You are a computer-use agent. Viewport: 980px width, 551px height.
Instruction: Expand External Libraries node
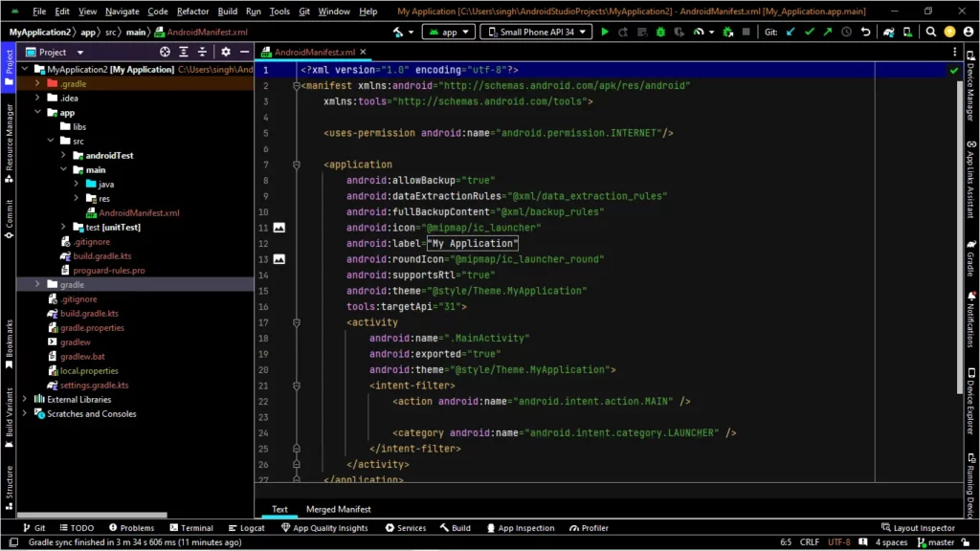pyautogui.click(x=24, y=399)
